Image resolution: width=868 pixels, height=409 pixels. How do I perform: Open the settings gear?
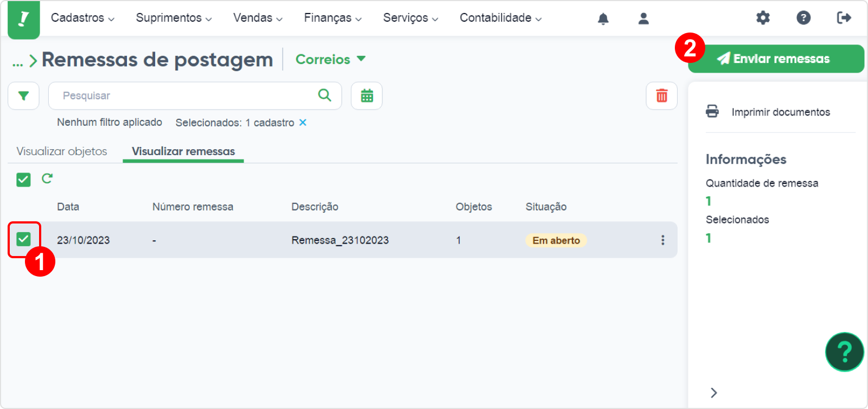point(763,18)
